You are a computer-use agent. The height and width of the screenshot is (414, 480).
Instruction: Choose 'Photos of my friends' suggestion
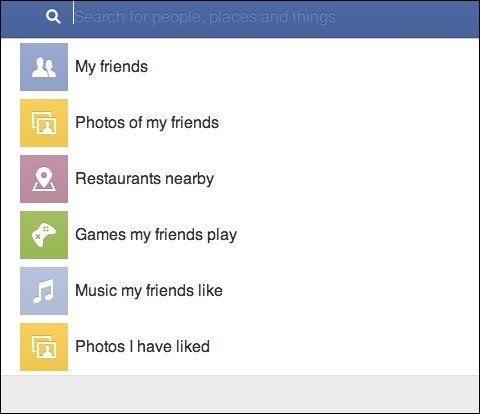pyautogui.click(x=147, y=123)
